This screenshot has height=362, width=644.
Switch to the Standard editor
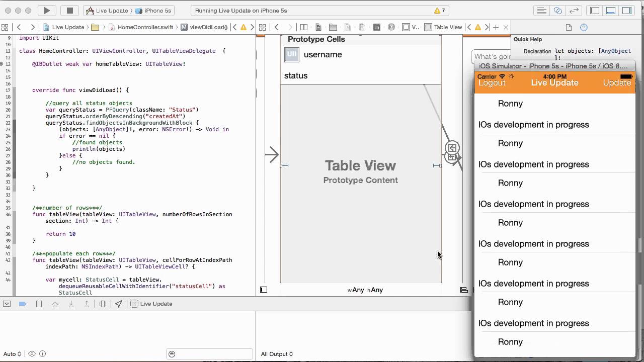click(542, 11)
